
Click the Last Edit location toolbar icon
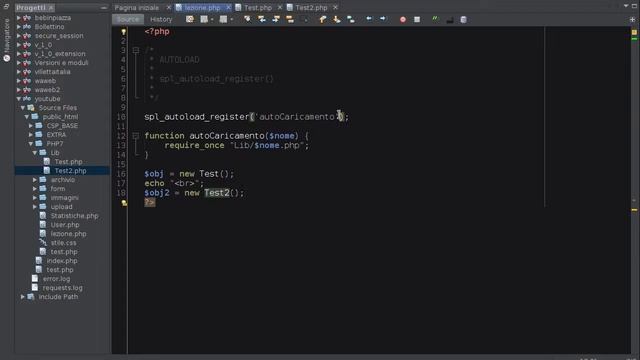190,19
